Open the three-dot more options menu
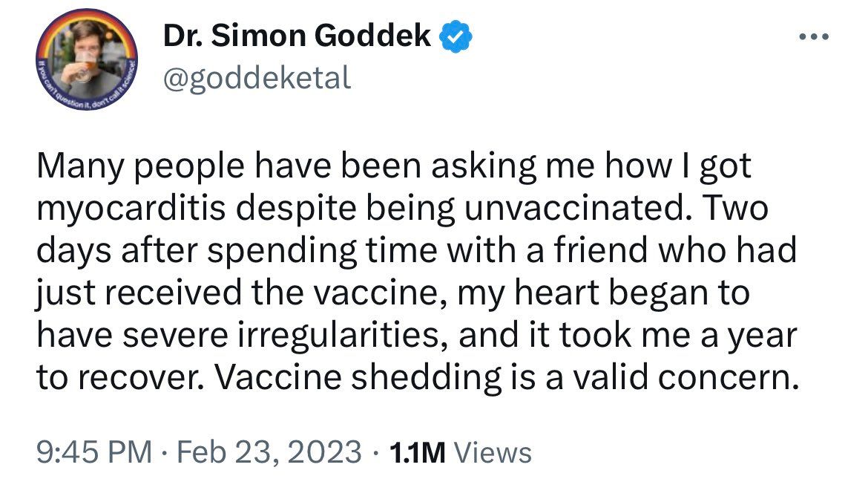The image size is (868, 502). (815, 36)
